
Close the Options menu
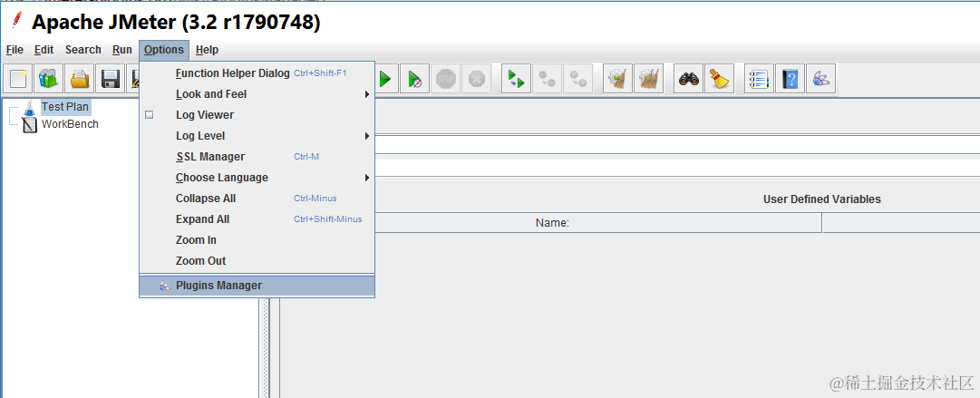click(x=164, y=50)
